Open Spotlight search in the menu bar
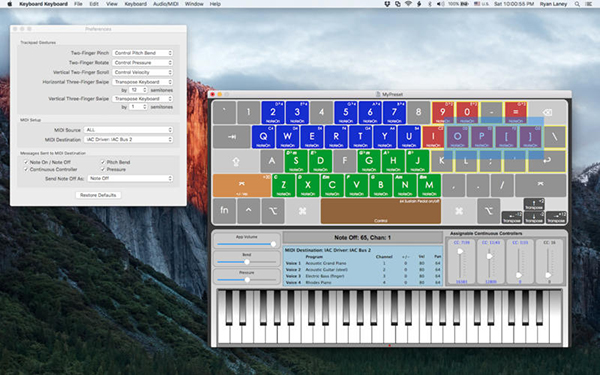The width and height of the screenshot is (600, 375). (x=577, y=4)
